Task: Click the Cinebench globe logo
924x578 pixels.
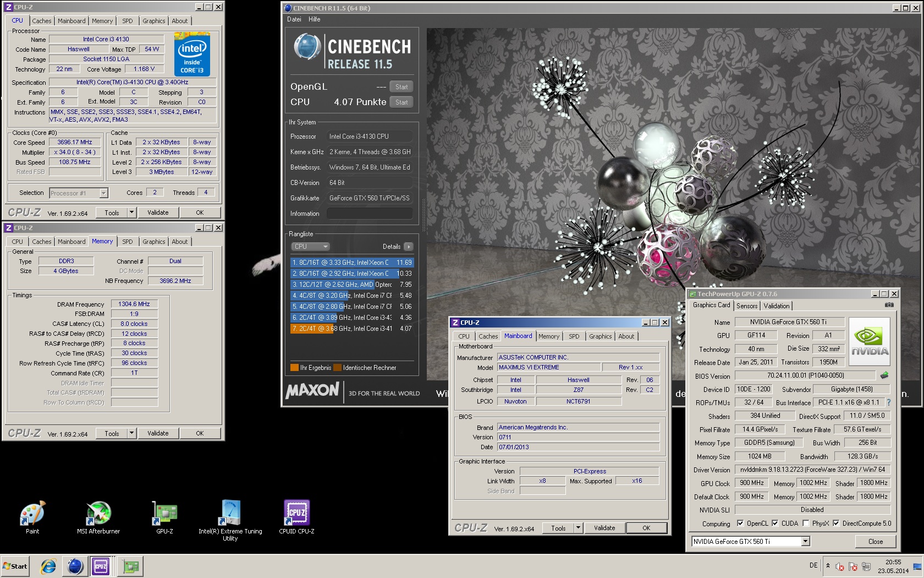Action: tap(307, 47)
